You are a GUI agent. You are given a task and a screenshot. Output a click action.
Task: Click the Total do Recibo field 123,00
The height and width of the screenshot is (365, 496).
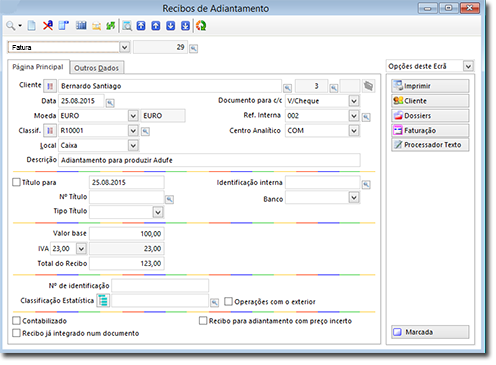point(127,263)
